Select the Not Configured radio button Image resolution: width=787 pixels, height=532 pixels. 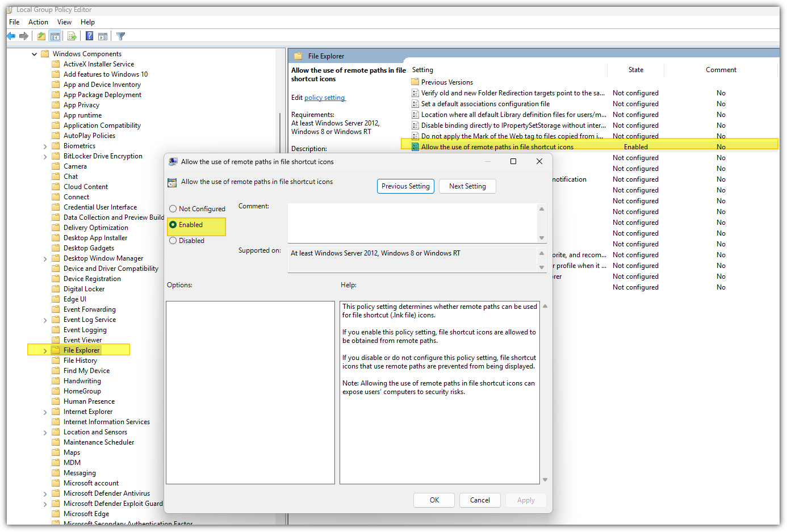pyautogui.click(x=173, y=209)
